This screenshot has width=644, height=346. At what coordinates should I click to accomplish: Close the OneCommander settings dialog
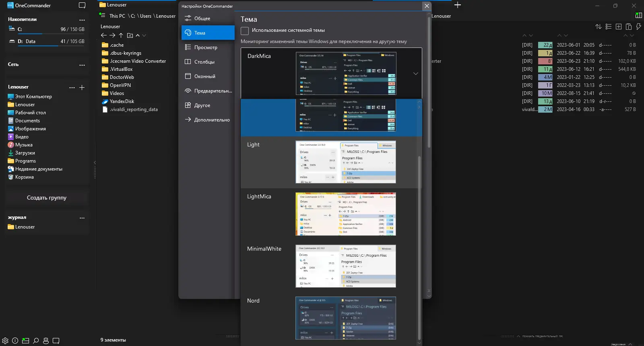pyautogui.click(x=427, y=6)
